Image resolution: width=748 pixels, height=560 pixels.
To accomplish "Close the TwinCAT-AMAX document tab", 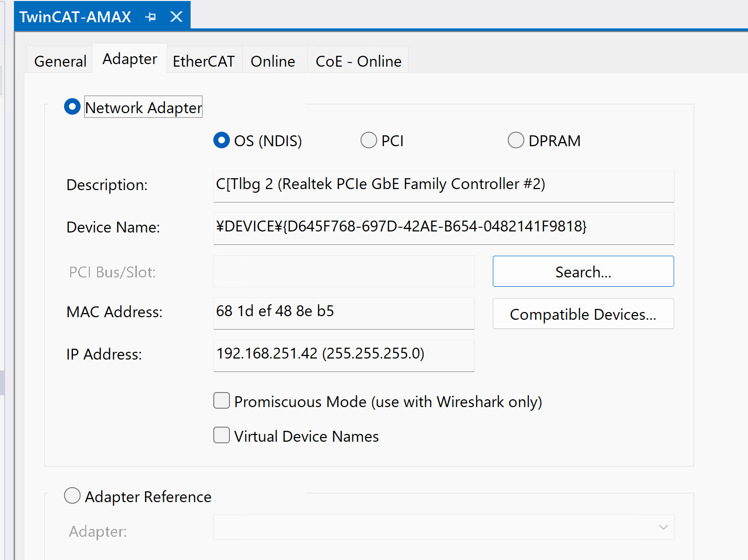I will tap(177, 17).
